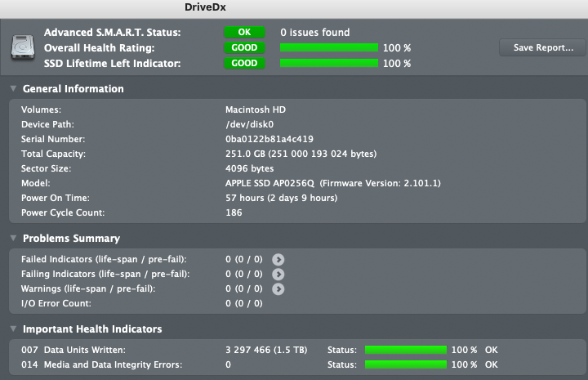Viewport: 588px width, 380px height.
Task: Click the APPLE SSD AP0256Q model text
Action: 269,183
